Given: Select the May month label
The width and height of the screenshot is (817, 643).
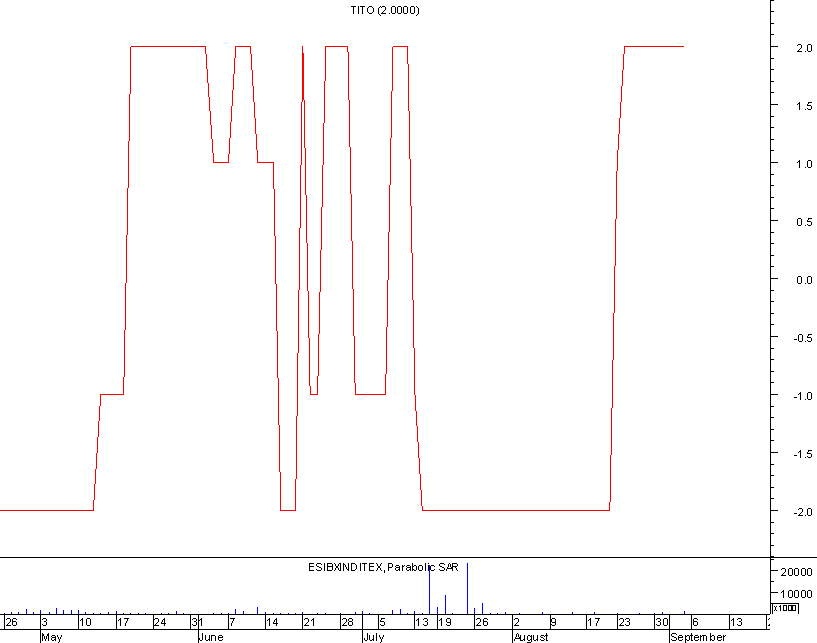Looking at the screenshot, I should [x=52, y=637].
